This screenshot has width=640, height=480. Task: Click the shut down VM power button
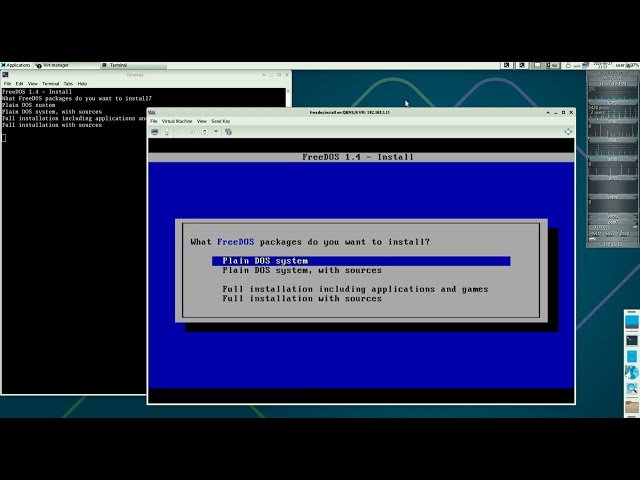tap(205, 132)
